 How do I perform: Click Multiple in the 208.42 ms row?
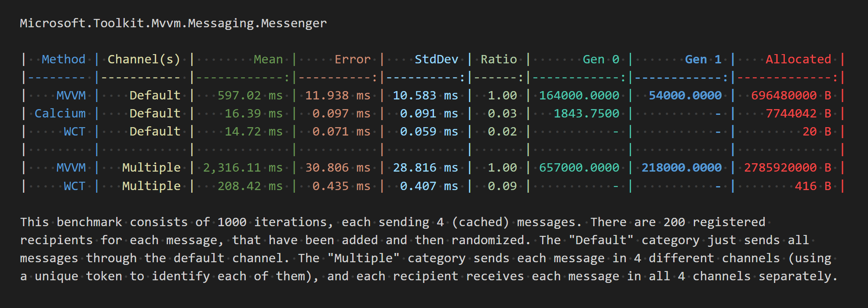pos(152,186)
